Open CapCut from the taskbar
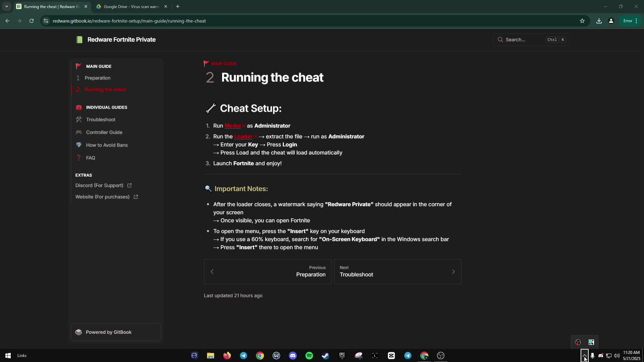Image resolution: width=644 pixels, height=362 pixels. 391,356
